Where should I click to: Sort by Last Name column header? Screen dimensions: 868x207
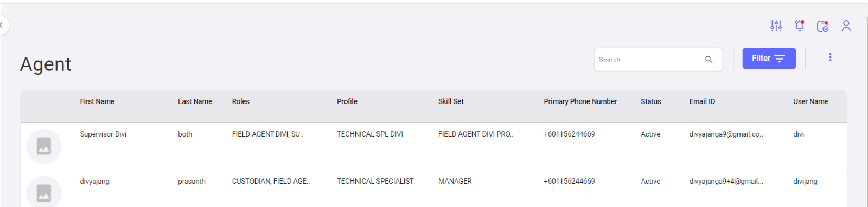(x=195, y=101)
